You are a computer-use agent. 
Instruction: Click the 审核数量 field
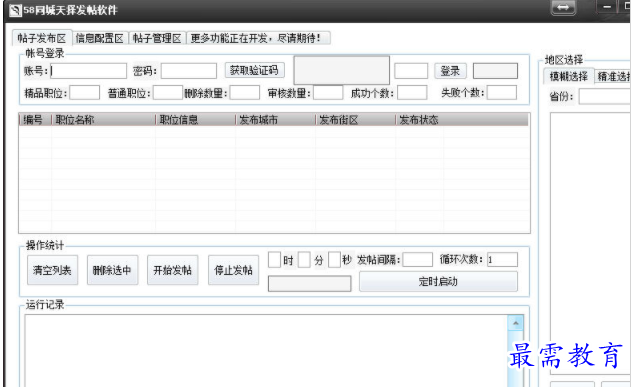328,93
